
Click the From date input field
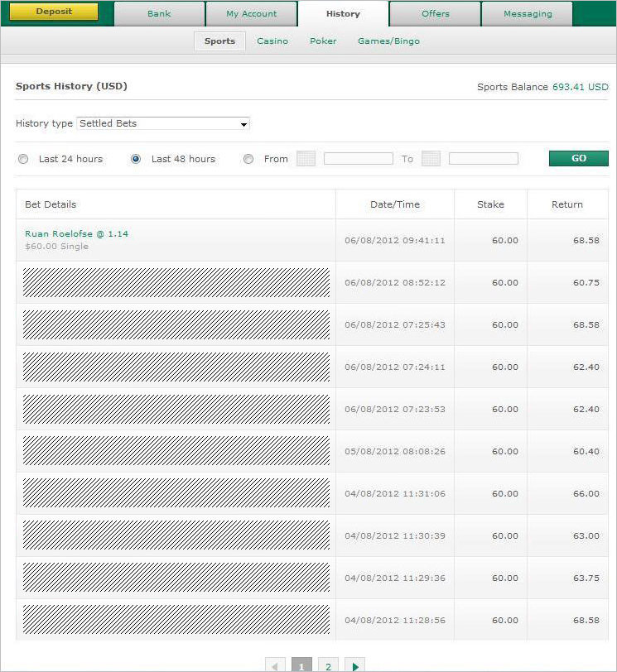pyautogui.click(x=358, y=159)
